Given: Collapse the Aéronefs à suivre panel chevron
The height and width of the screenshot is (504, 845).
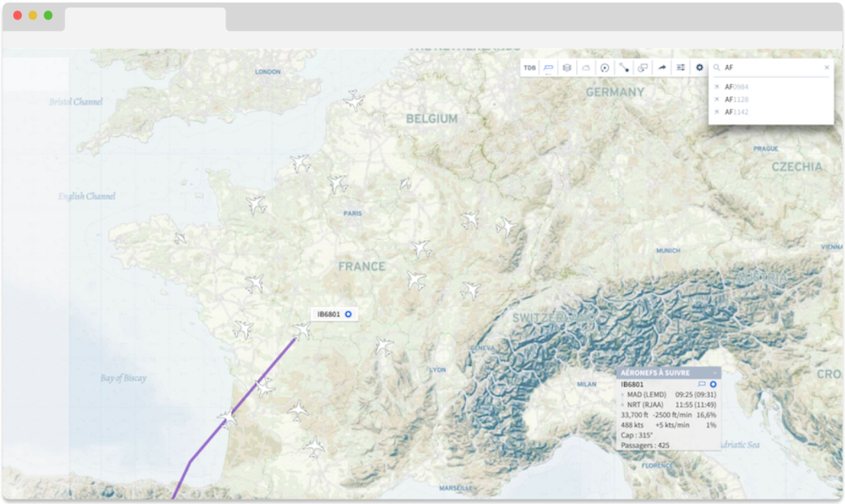Looking at the screenshot, I should coord(714,373).
